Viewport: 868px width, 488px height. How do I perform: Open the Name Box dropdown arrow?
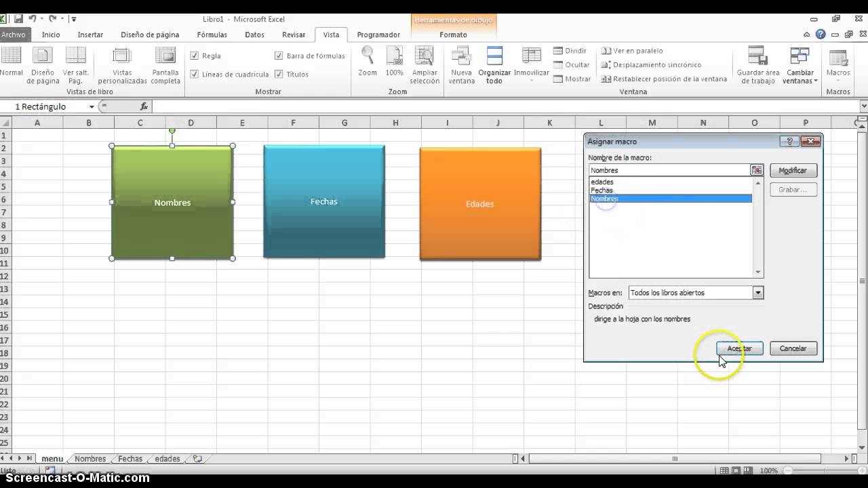coord(92,106)
